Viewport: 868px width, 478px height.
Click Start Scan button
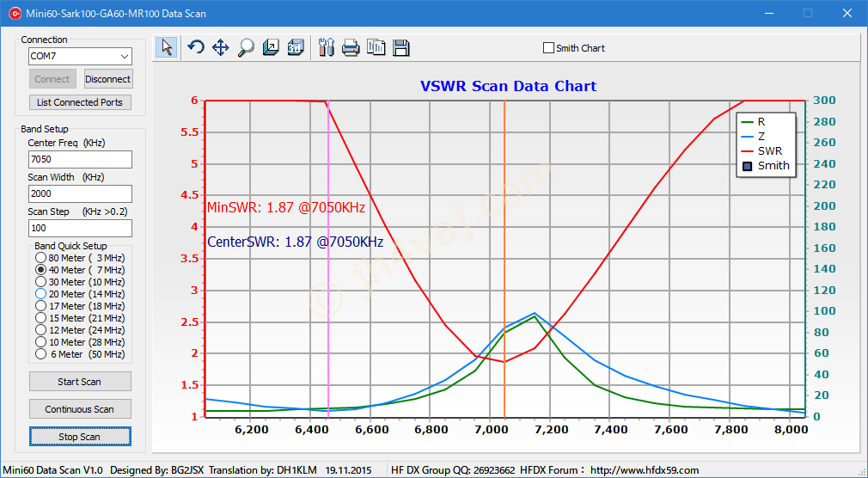(x=80, y=382)
